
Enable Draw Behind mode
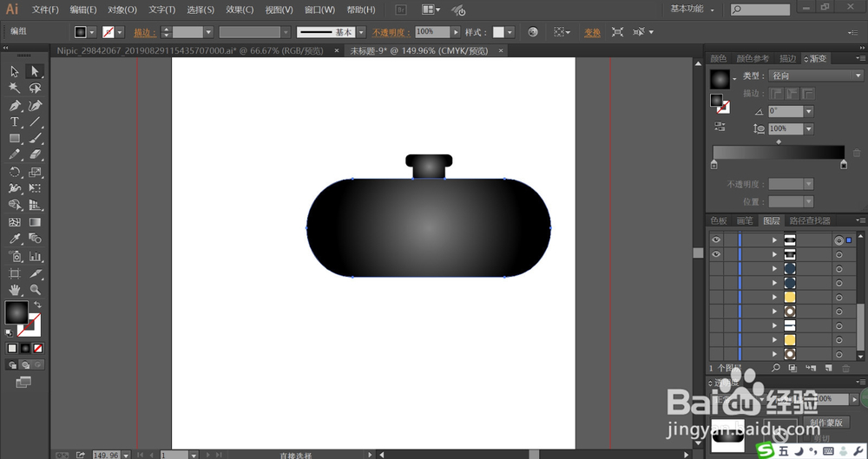(25, 365)
